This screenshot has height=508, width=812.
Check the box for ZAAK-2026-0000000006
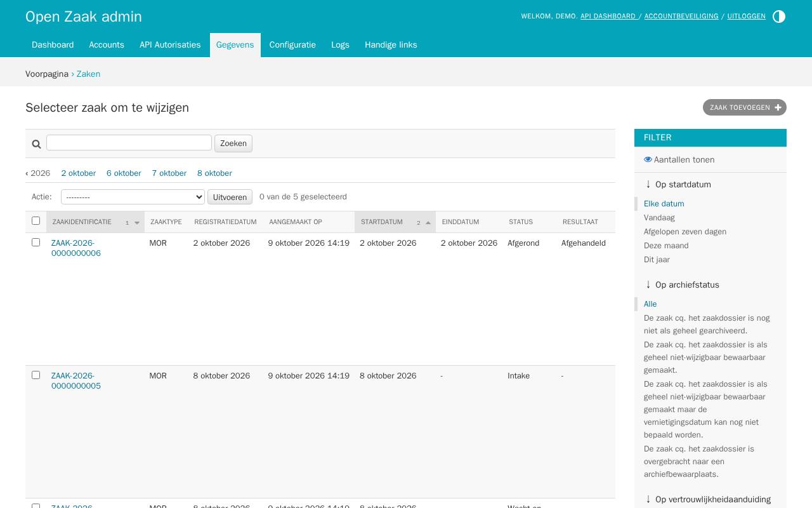coord(36,242)
